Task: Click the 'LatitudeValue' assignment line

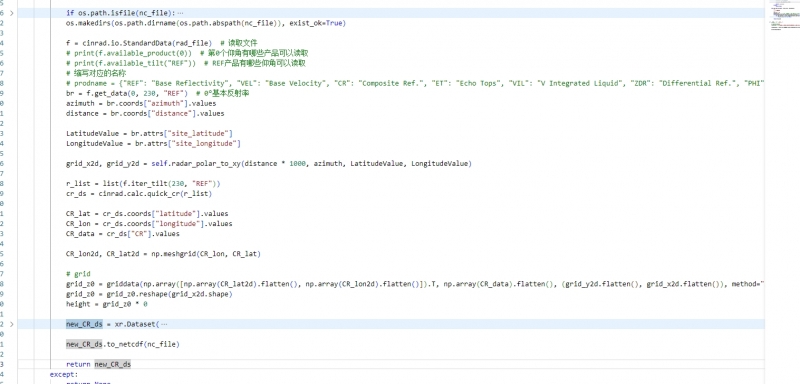Action: pyautogui.click(x=149, y=134)
